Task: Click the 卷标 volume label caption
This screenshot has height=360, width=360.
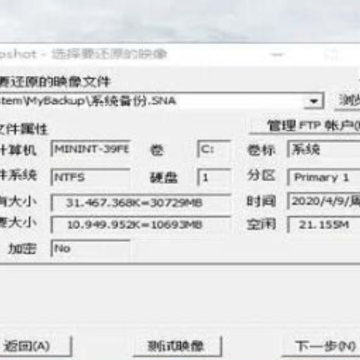Action: (261, 150)
